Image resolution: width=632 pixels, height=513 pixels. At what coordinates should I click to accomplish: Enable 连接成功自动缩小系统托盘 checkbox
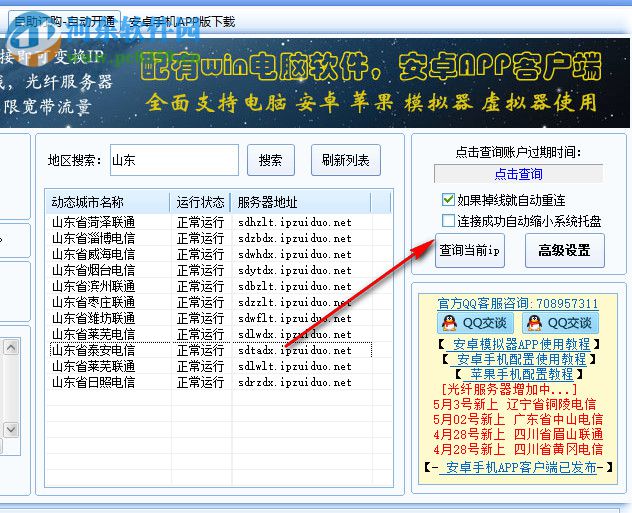point(448,221)
